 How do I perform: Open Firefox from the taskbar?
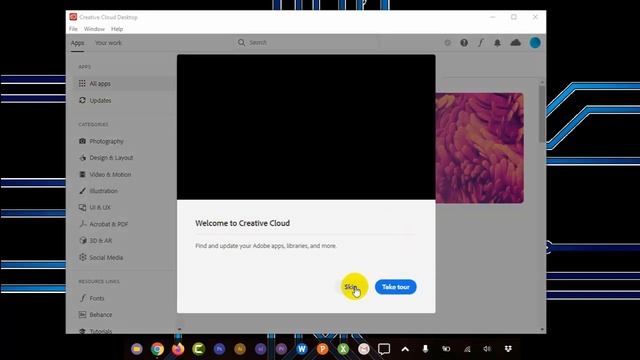(x=178, y=349)
